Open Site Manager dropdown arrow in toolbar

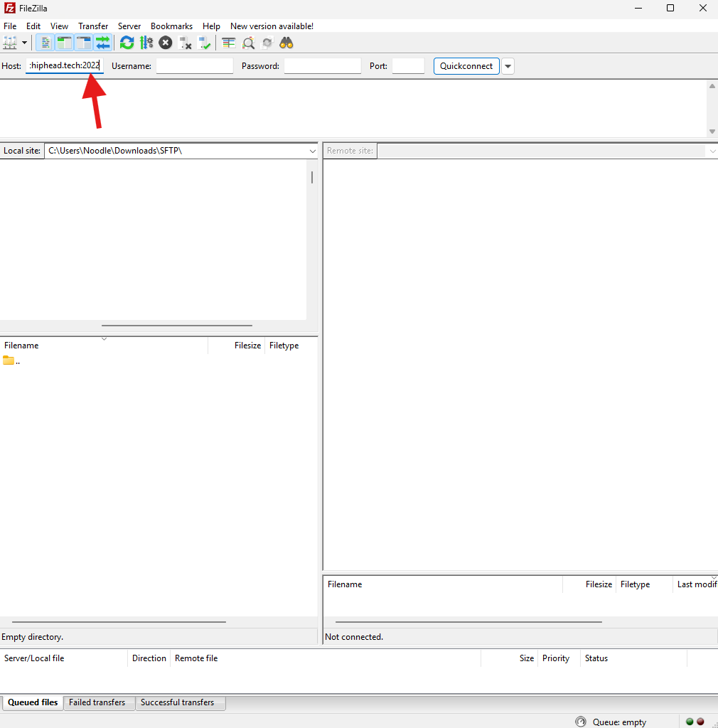[25, 43]
